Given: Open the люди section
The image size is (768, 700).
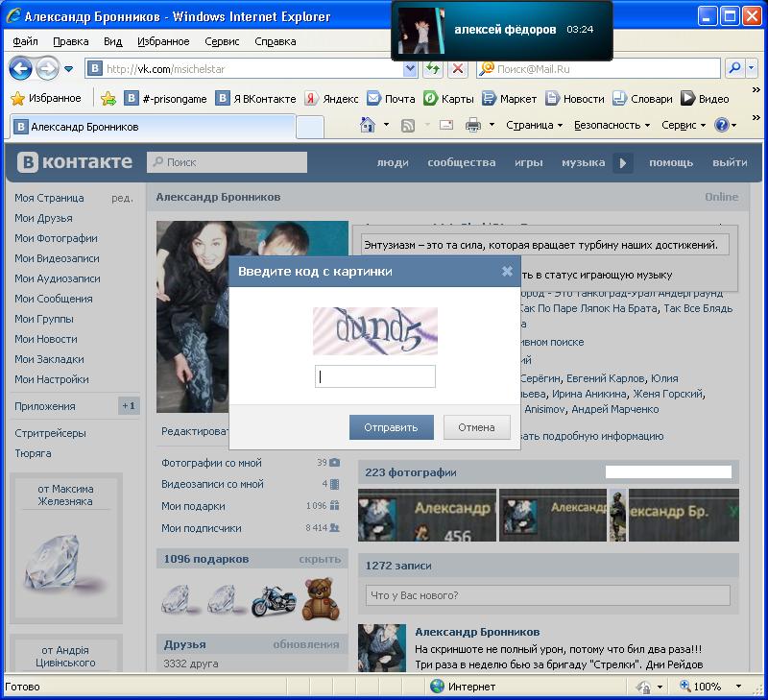Looking at the screenshot, I should pos(393,162).
